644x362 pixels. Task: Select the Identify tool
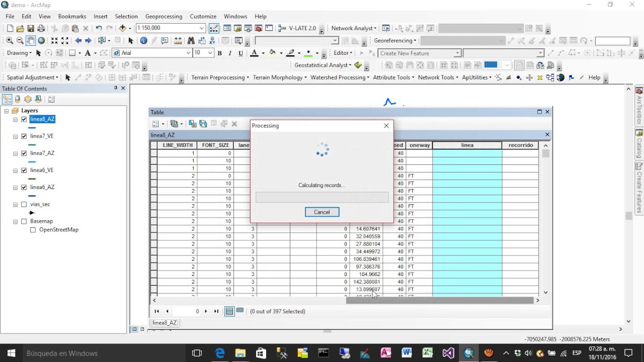(143, 41)
